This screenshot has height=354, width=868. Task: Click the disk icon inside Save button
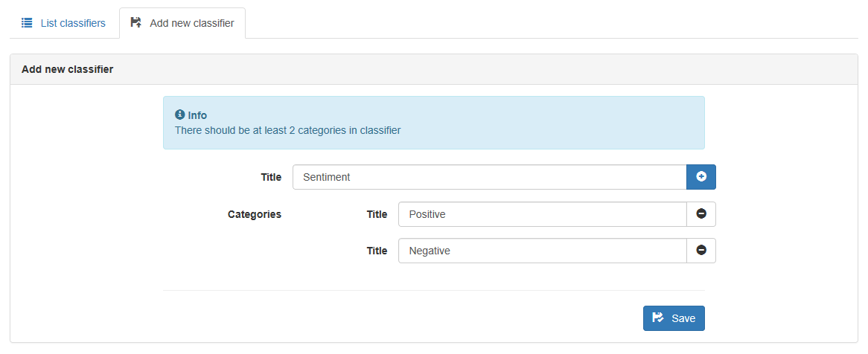[x=658, y=318]
